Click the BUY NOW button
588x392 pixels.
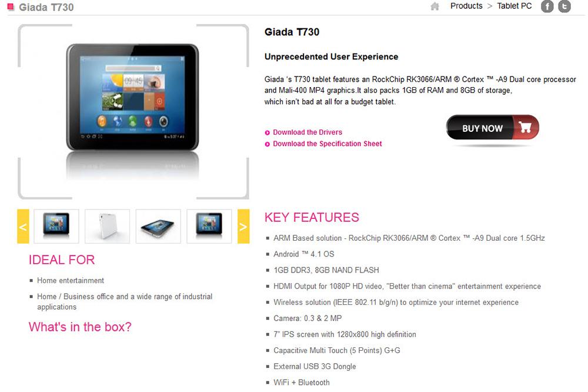[x=492, y=128]
